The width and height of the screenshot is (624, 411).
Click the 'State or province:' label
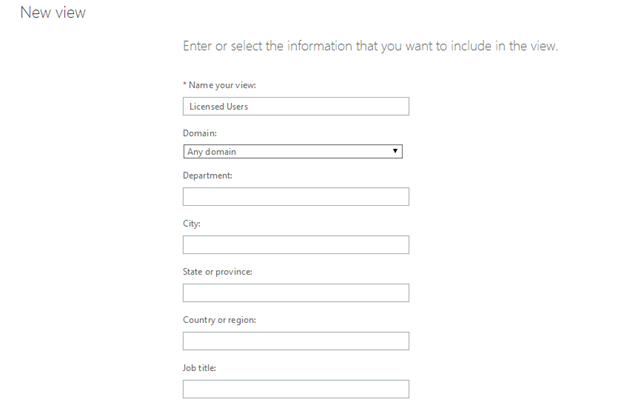click(x=217, y=271)
